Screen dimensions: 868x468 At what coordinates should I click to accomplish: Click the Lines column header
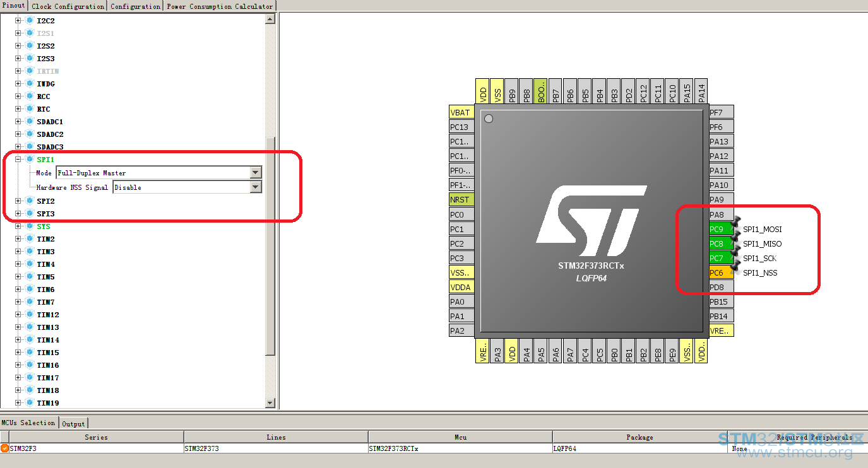click(276, 437)
